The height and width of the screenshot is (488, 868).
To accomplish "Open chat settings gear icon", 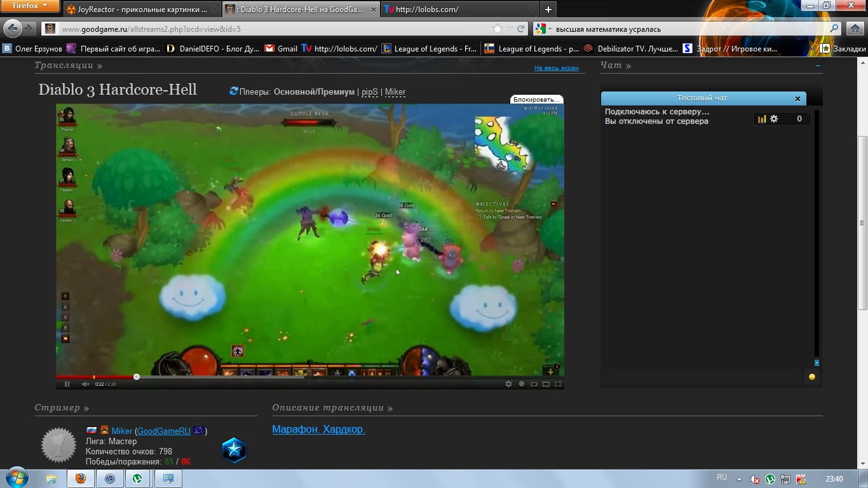I will point(774,119).
